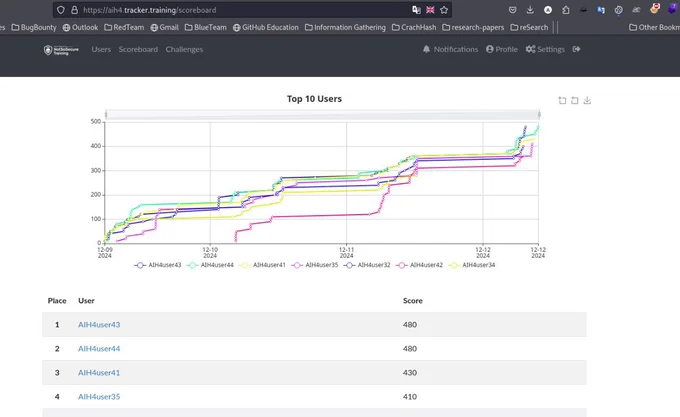
Task: Download the Top 10 Users chart image
Action: (x=587, y=101)
